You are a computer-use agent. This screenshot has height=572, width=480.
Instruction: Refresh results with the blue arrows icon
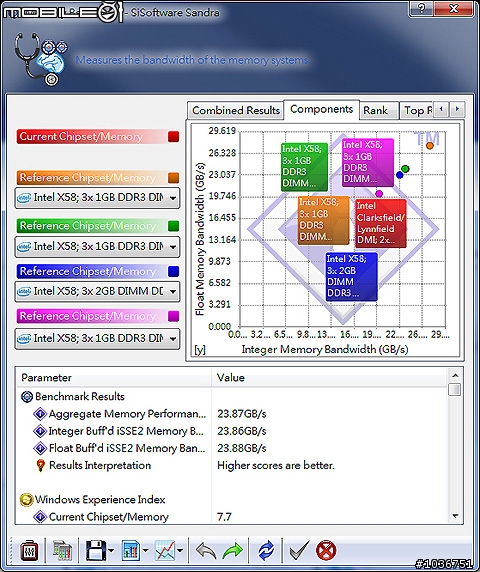[x=266, y=551]
